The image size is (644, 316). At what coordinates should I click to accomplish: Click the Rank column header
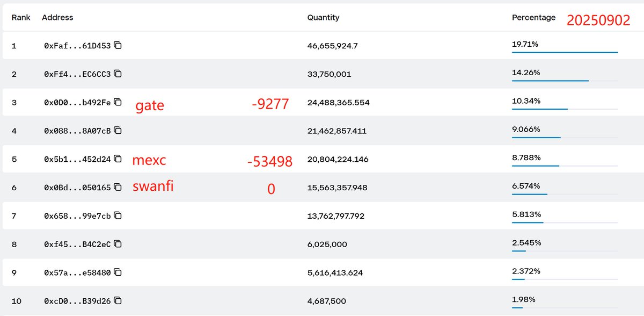point(21,18)
